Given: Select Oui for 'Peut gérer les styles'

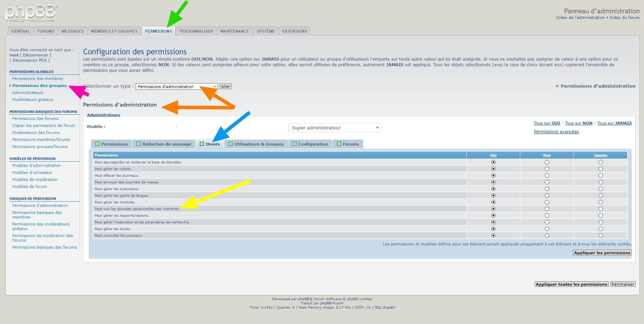Looking at the screenshot, I should click(493, 229).
